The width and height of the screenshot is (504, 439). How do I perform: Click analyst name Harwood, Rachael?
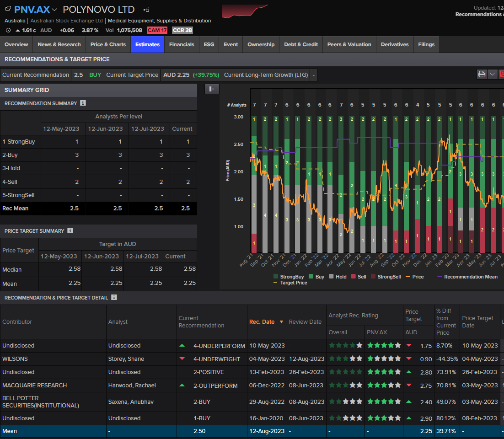pyautogui.click(x=132, y=385)
